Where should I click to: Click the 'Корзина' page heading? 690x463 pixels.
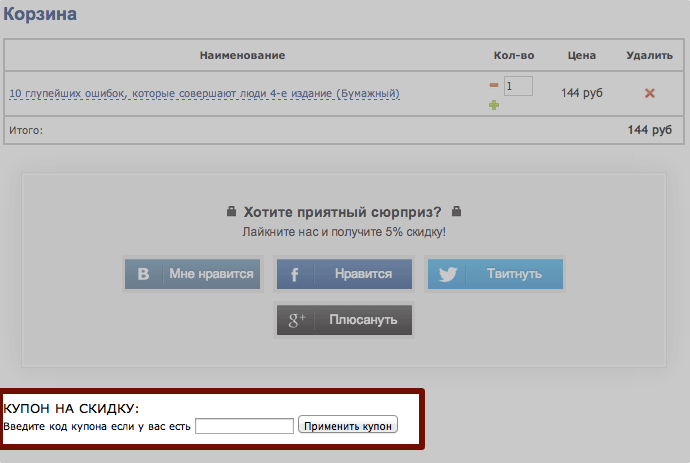tap(40, 14)
